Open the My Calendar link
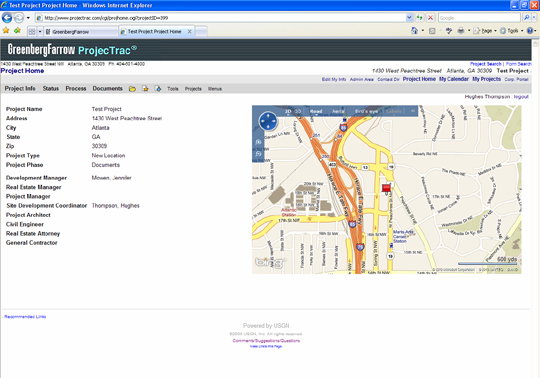The height and width of the screenshot is (378, 540). (x=454, y=79)
